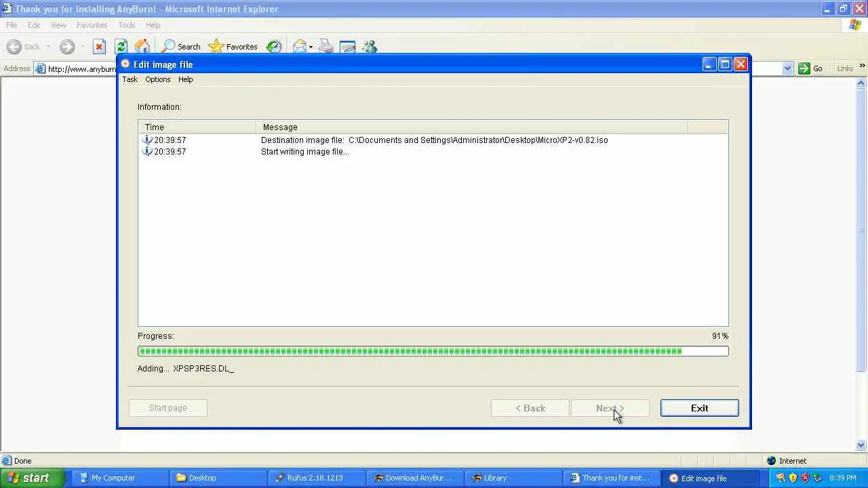
Task: Expand the Links toolbar chevron
Action: [x=863, y=66]
